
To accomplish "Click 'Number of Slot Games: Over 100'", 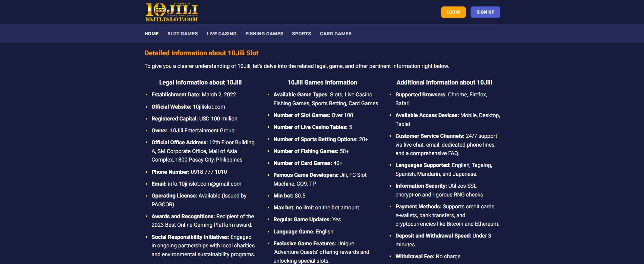I will point(313,115).
